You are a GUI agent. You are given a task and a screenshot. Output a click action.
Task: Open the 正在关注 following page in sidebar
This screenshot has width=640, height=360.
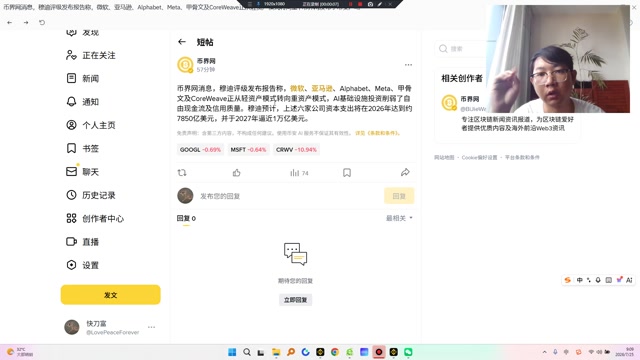click(x=91, y=55)
